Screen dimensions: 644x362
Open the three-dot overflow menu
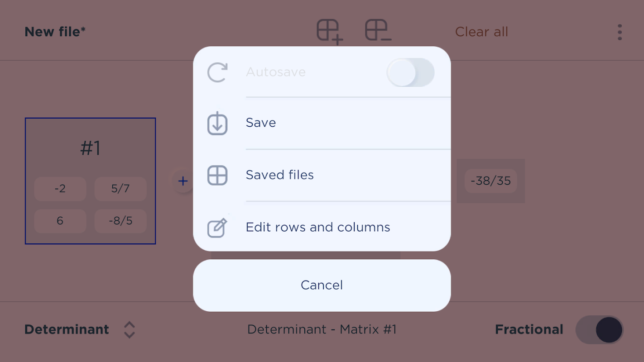(620, 32)
